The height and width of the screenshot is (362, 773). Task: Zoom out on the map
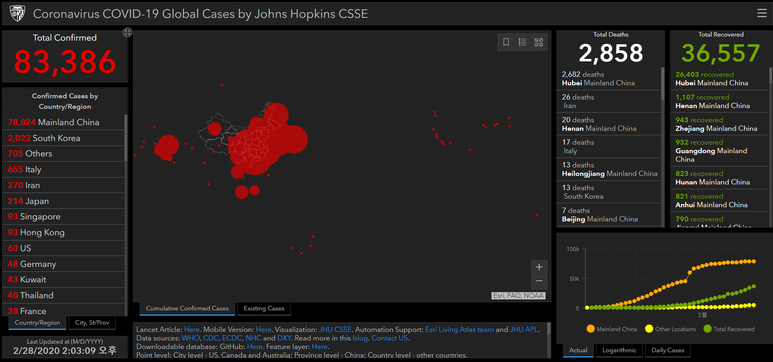pyautogui.click(x=539, y=281)
